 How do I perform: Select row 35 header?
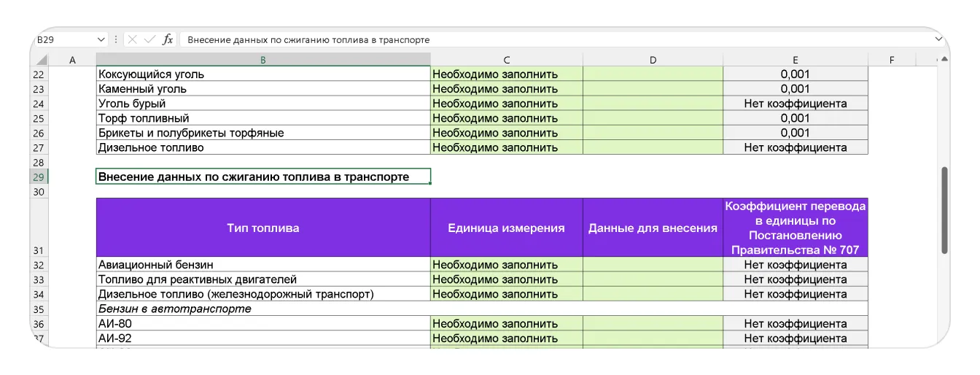(39, 309)
